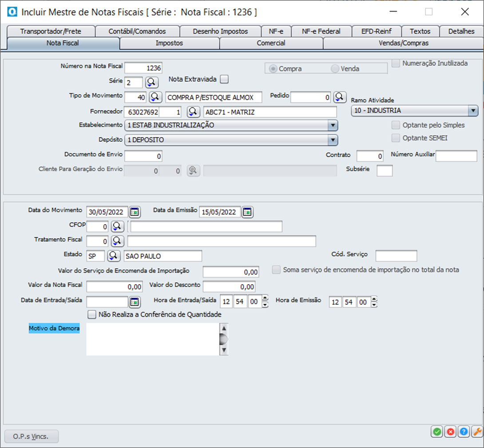Open the Textos tab
This screenshot has width=484, height=448.
tap(420, 31)
